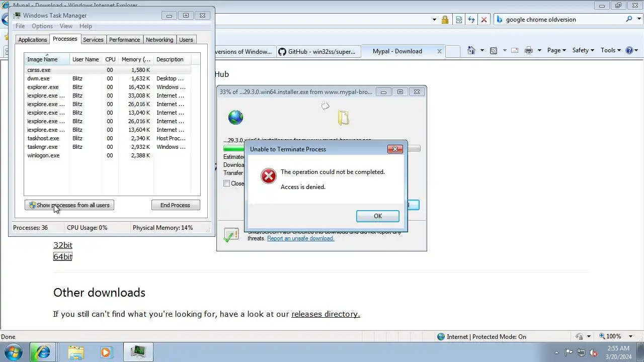The image size is (644, 362).
Task: Select the taskhost.exe process row
Action: [108, 138]
